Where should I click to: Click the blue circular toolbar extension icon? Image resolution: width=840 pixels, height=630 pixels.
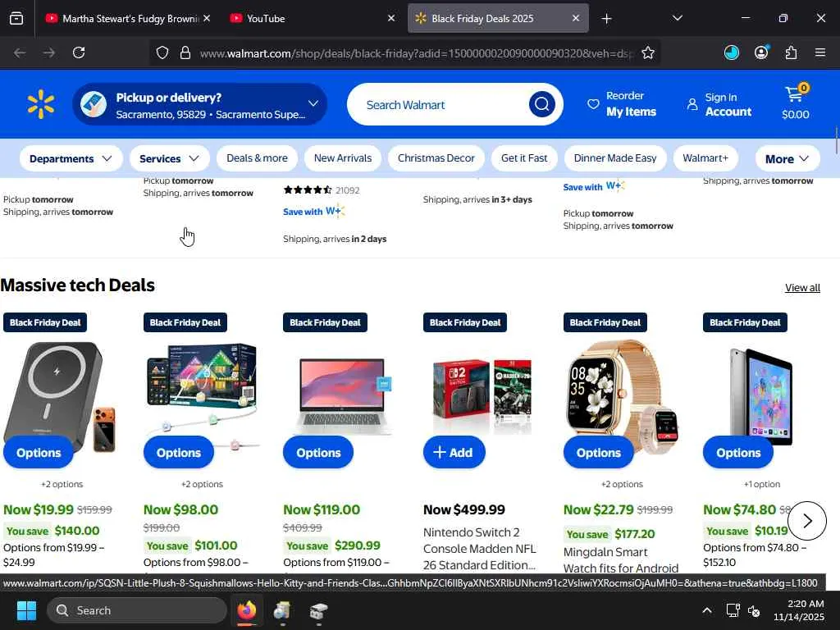[x=731, y=52]
